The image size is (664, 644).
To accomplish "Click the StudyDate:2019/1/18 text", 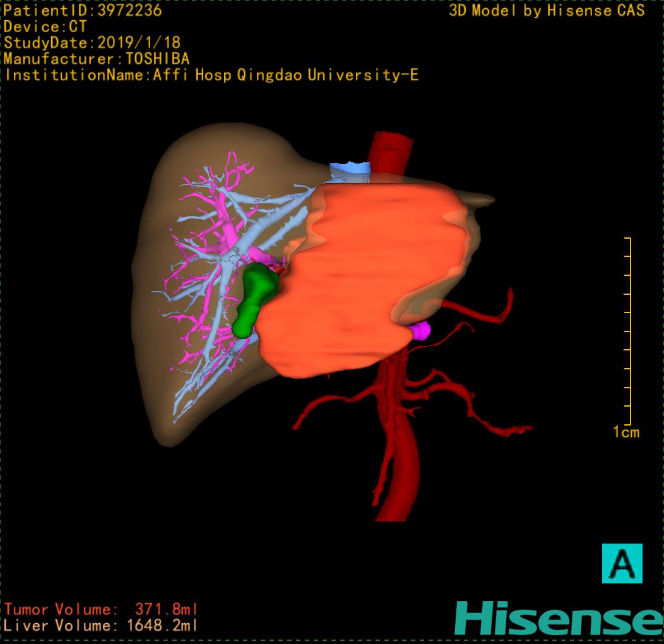I will click(x=92, y=42).
